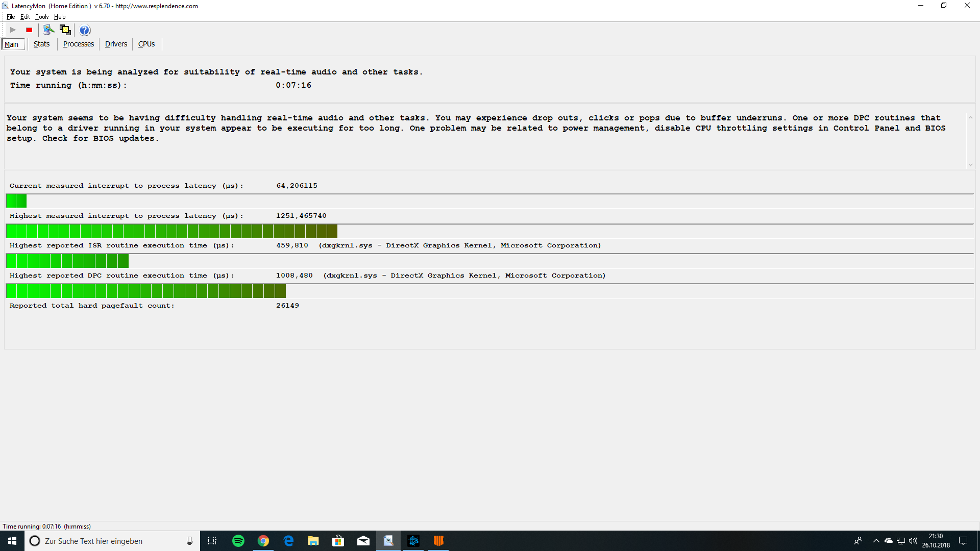Open Battle.net app in the taskbar
Viewport: 980px width, 551px height.
point(413,541)
